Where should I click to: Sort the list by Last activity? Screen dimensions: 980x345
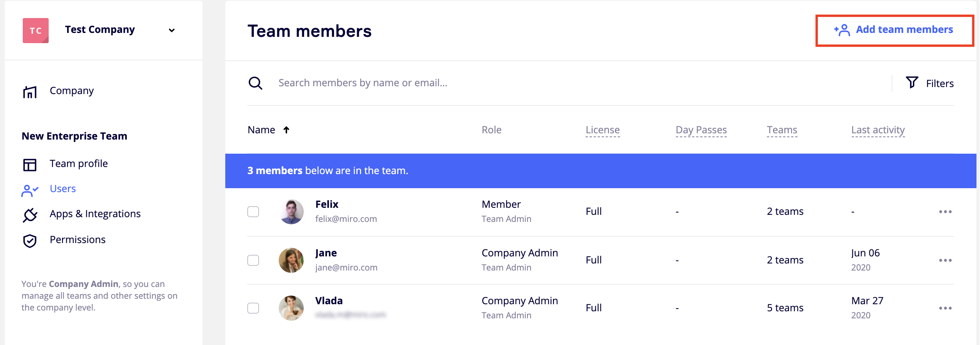[x=878, y=130]
